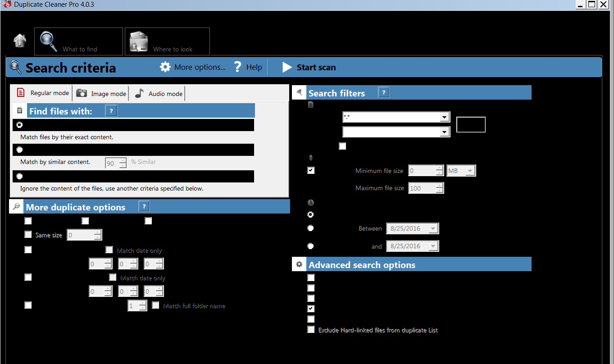This screenshot has height=364, width=614.
Task: Open the Between date picker dropdown
Action: 433,229
